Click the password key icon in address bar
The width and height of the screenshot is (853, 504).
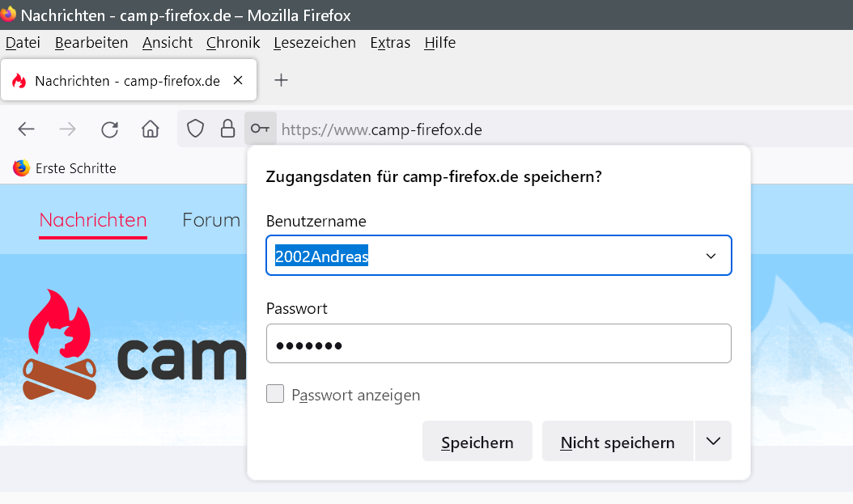[260, 129]
